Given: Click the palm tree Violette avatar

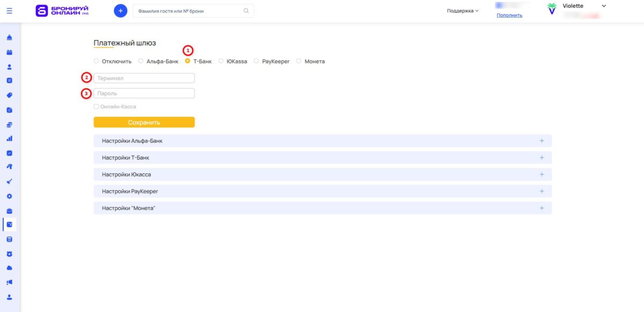Looking at the screenshot, I should [x=552, y=9].
